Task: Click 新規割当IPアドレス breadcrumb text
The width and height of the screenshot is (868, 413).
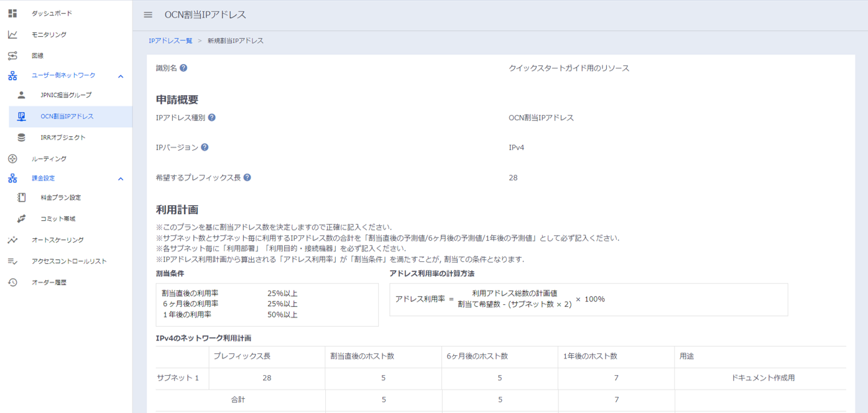Action: coord(236,40)
